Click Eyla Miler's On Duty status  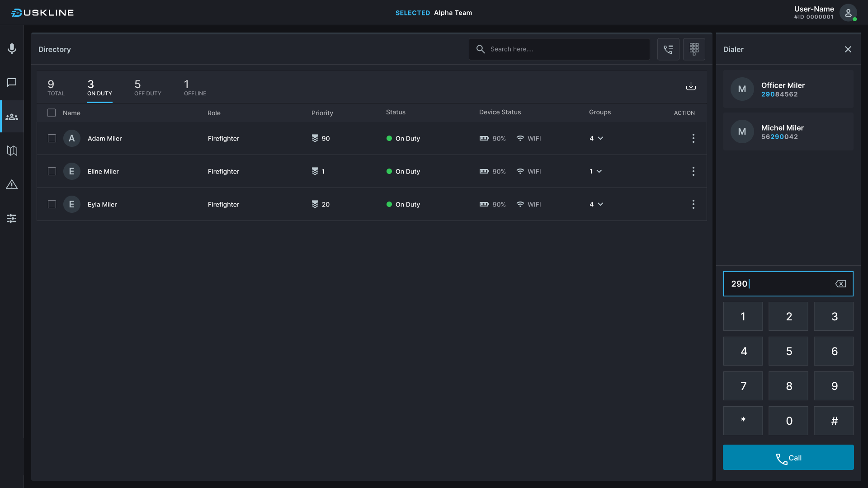(x=403, y=204)
